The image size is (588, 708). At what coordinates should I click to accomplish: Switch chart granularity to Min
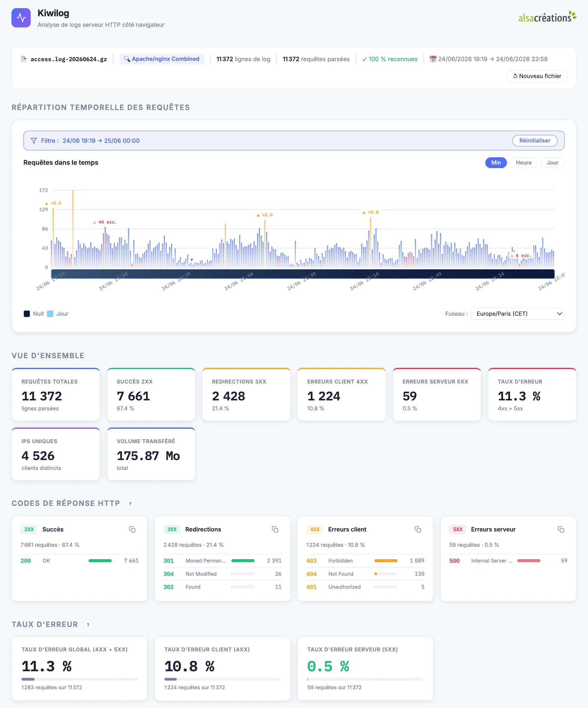[x=496, y=162]
